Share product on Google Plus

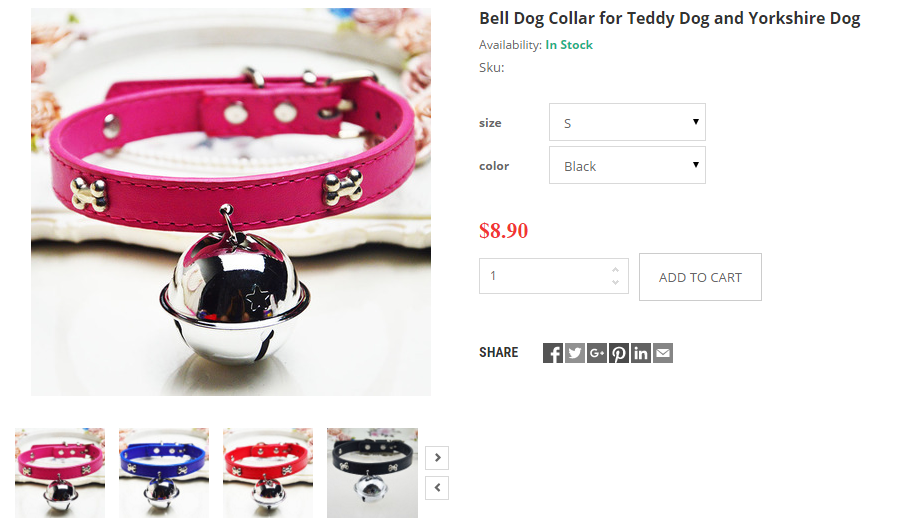click(597, 353)
